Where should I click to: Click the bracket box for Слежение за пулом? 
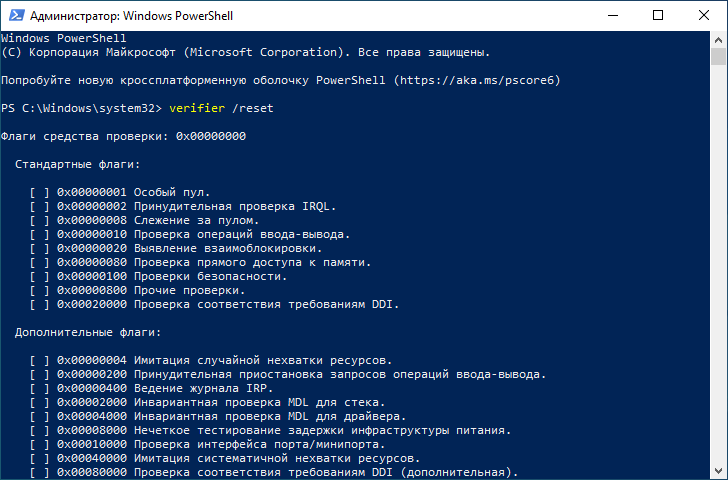point(39,220)
